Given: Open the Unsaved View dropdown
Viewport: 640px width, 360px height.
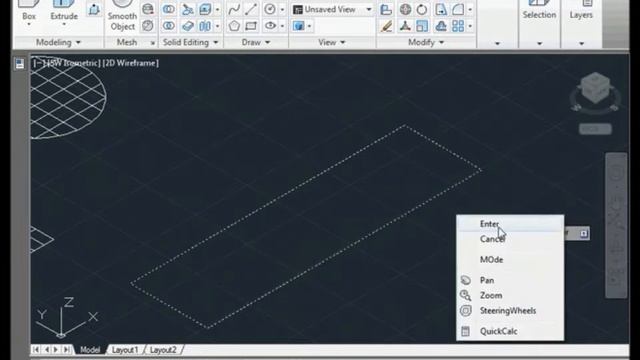Looking at the screenshot, I should point(369,9).
